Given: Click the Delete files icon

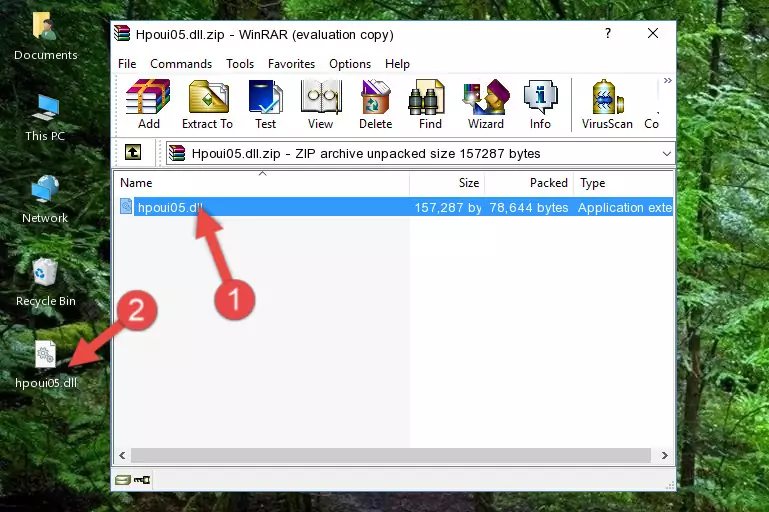Looking at the screenshot, I should click(376, 104).
